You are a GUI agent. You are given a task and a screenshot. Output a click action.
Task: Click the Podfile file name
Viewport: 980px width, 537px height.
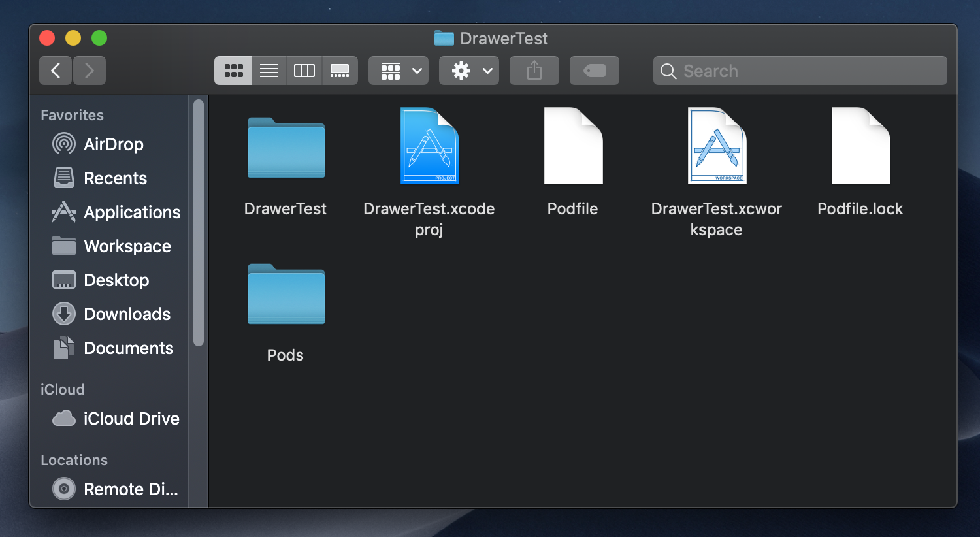click(573, 209)
